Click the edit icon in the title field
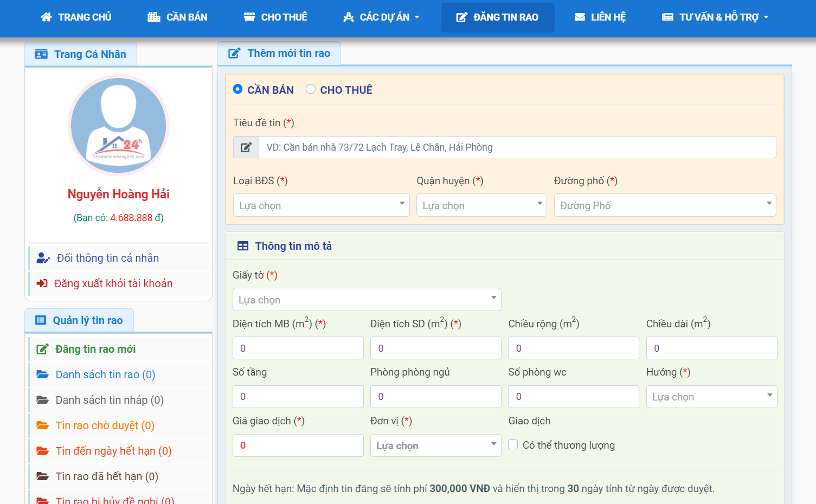The width and height of the screenshot is (816, 504). coord(246,147)
